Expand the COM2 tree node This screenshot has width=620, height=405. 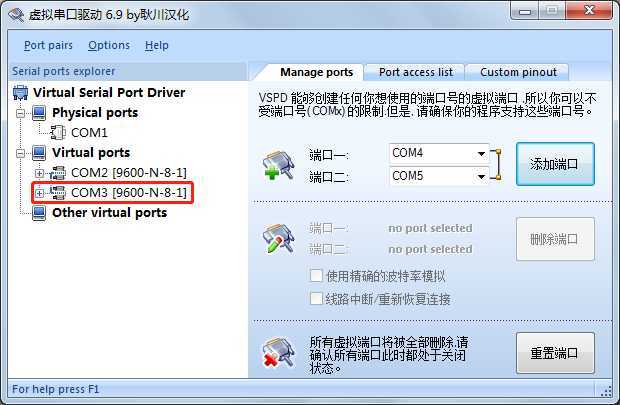(39, 173)
